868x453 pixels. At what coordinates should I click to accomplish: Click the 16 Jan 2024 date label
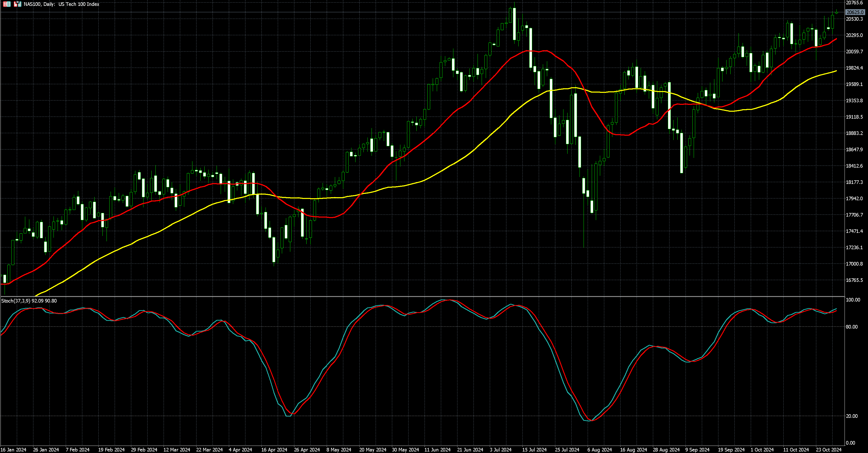[x=14, y=450]
